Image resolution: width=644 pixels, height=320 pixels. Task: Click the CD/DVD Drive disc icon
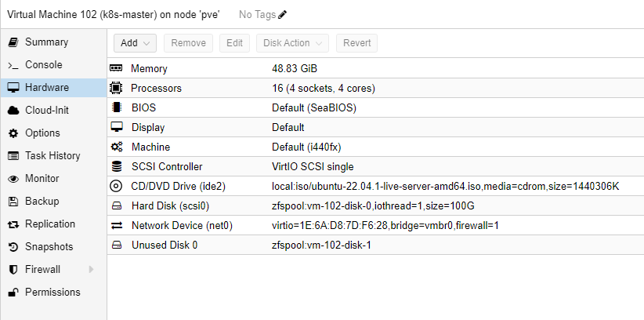tap(117, 186)
